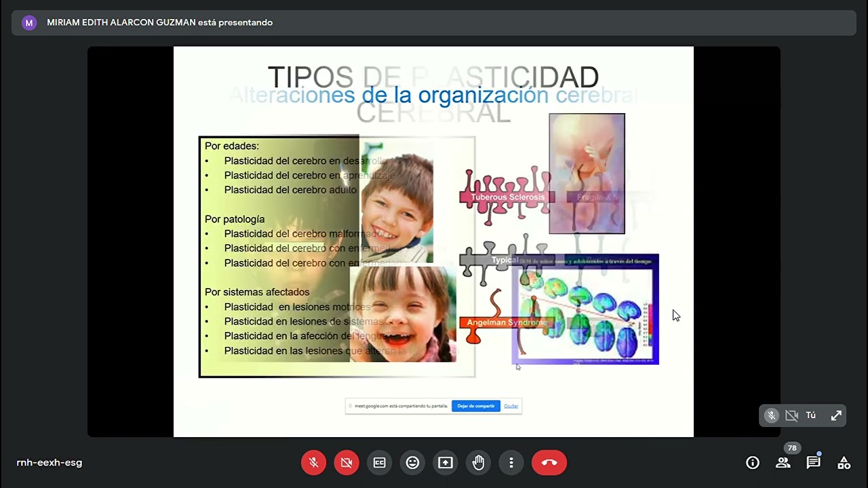
Task: Raise your hand
Action: [x=478, y=463]
